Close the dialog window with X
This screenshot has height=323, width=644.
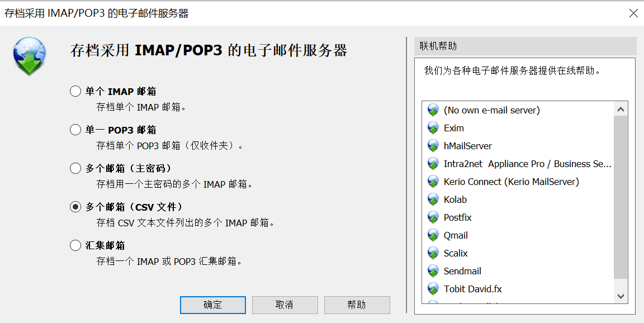pyautogui.click(x=633, y=13)
